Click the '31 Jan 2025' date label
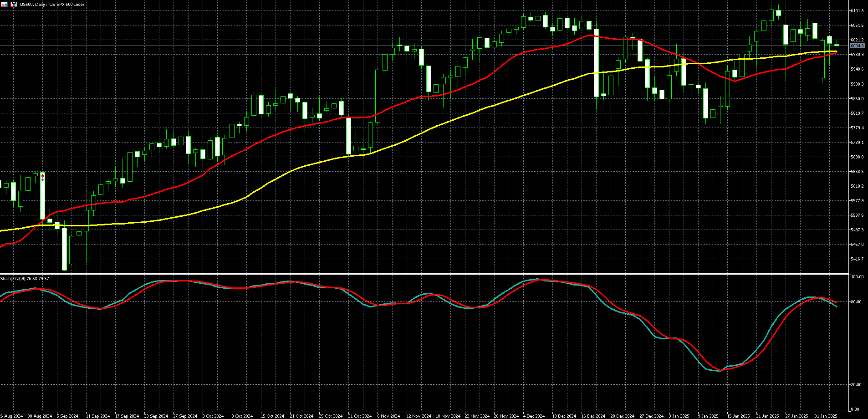This screenshot has width=868, height=419. point(826,416)
